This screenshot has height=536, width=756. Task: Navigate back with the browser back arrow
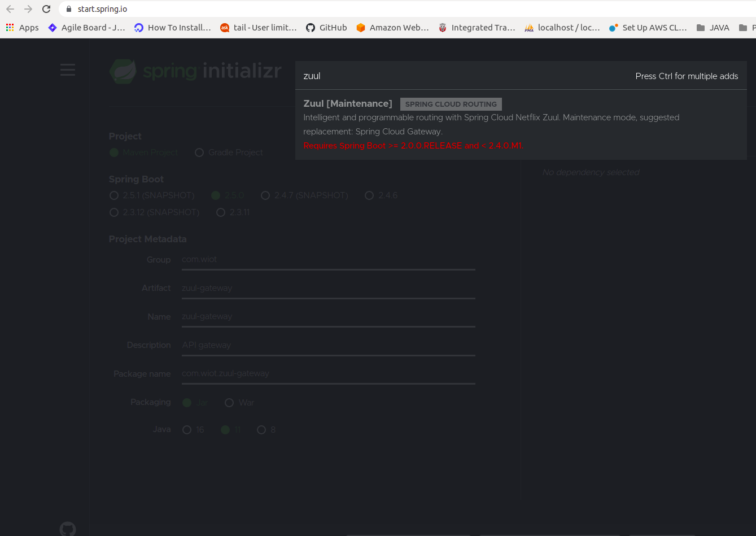[x=10, y=8]
